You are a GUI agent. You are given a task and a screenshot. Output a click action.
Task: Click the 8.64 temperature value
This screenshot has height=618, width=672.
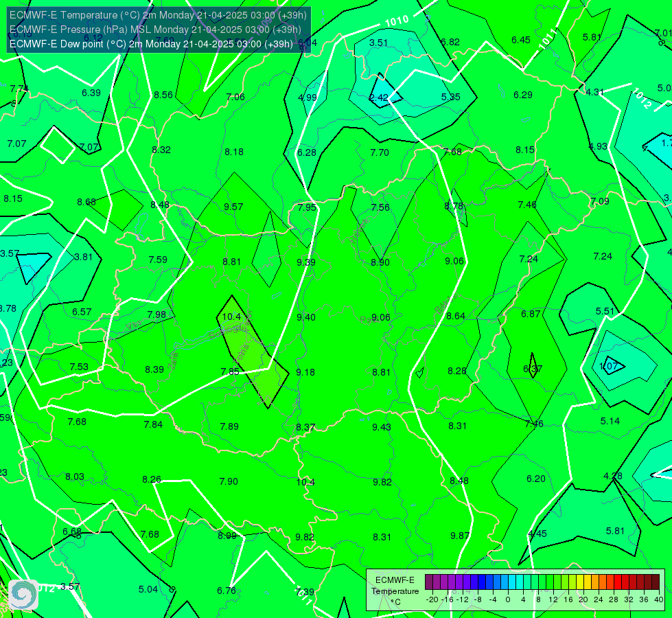click(x=456, y=316)
